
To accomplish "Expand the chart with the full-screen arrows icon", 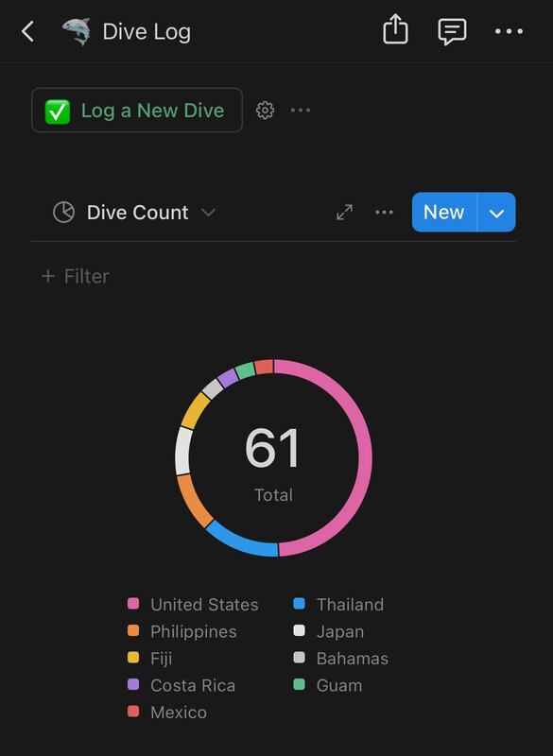I will 344,212.
